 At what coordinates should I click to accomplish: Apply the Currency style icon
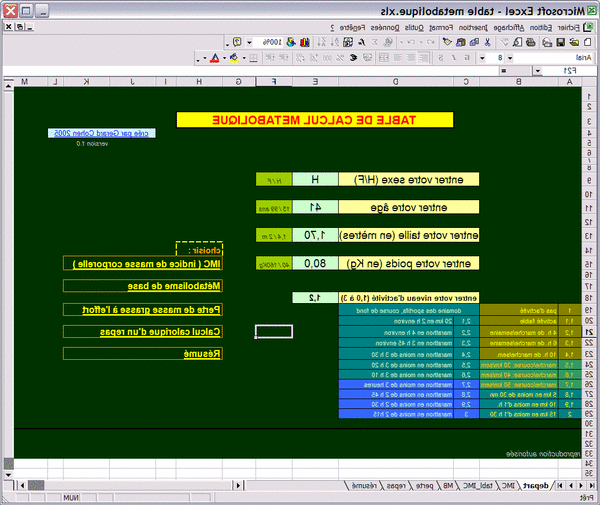[x=367, y=58]
